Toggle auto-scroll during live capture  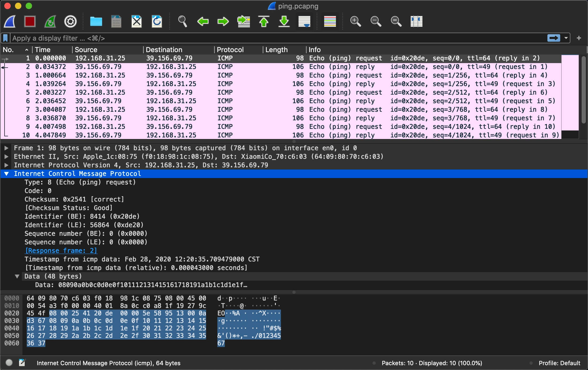pyautogui.click(x=304, y=21)
